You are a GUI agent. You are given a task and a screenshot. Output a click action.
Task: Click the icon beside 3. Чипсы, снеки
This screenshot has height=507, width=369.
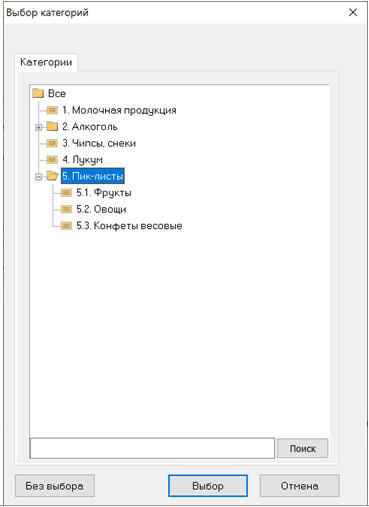(52, 143)
